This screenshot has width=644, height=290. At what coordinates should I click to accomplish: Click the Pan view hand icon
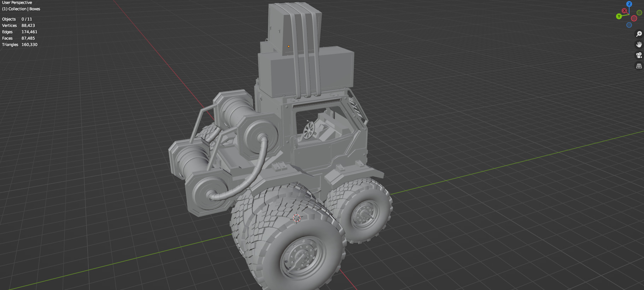[x=639, y=45]
